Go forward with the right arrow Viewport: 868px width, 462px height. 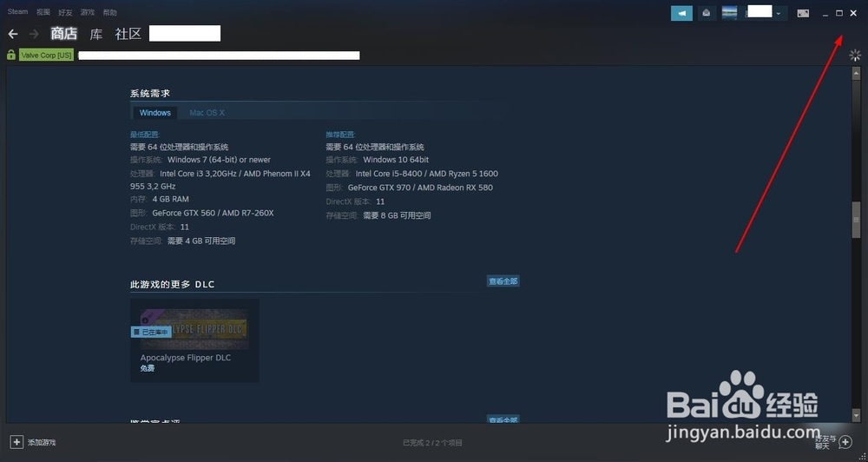coord(35,35)
